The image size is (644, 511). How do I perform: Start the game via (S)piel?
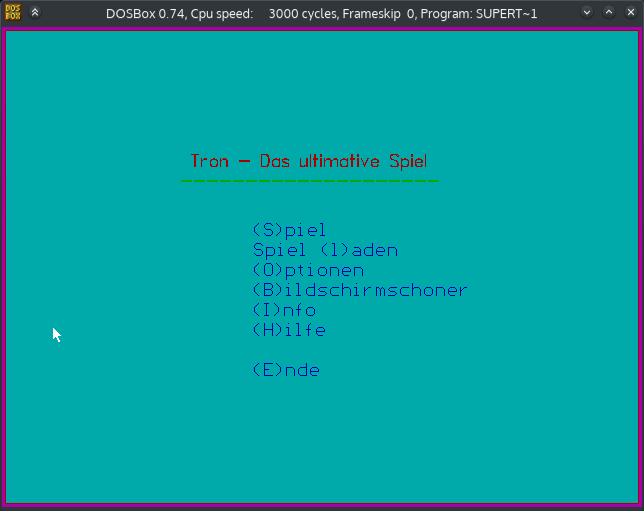pyautogui.click(x=290, y=230)
